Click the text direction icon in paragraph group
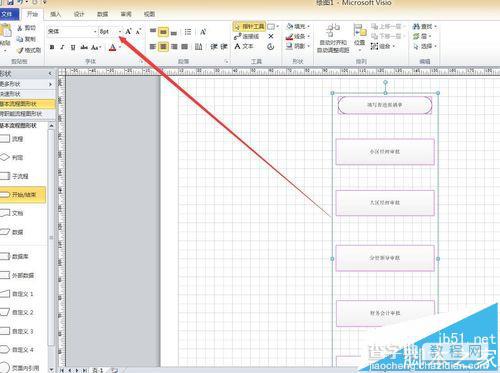The image size is (500, 373). (x=198, y=47)
